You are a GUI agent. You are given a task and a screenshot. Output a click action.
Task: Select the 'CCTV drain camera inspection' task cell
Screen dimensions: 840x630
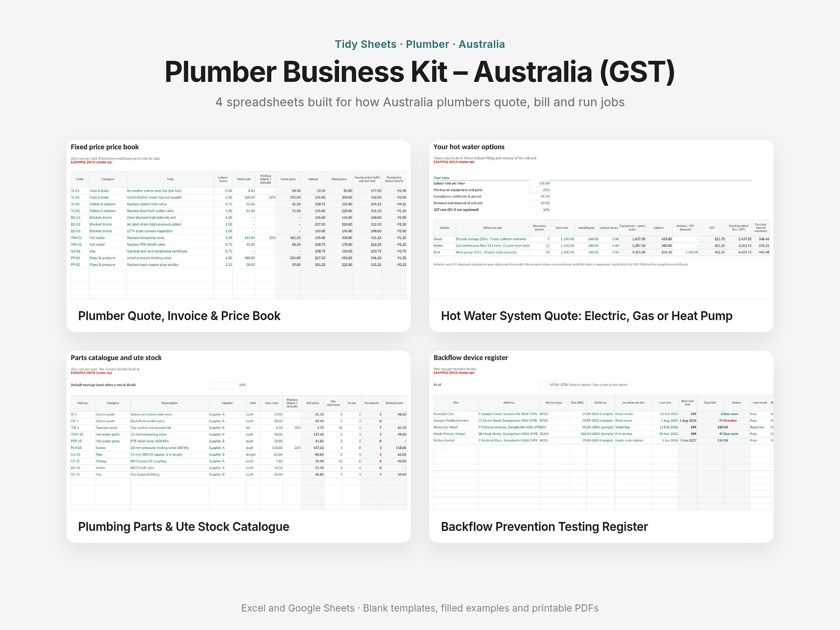tap(170, 231)
